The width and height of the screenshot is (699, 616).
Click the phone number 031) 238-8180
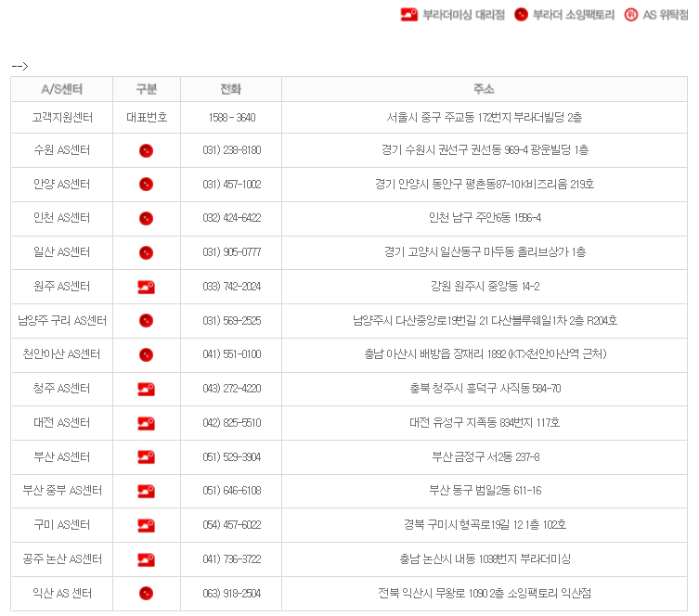(x=232, y=150)
